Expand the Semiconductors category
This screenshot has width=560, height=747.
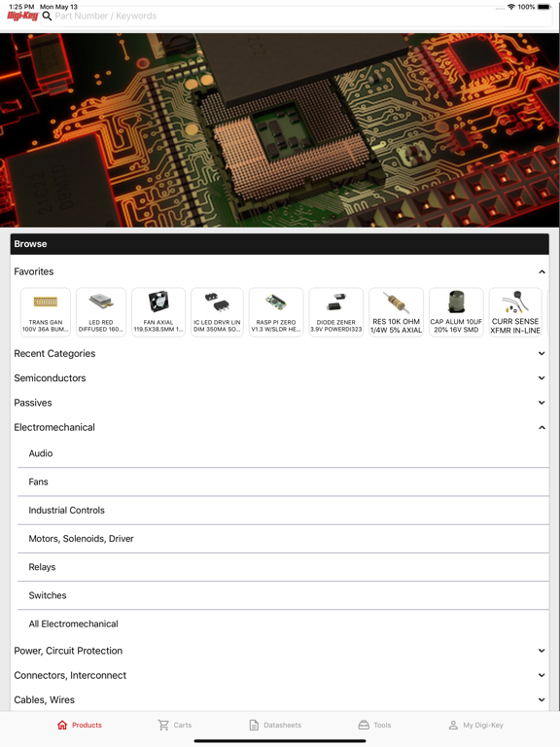coord(280,377)
